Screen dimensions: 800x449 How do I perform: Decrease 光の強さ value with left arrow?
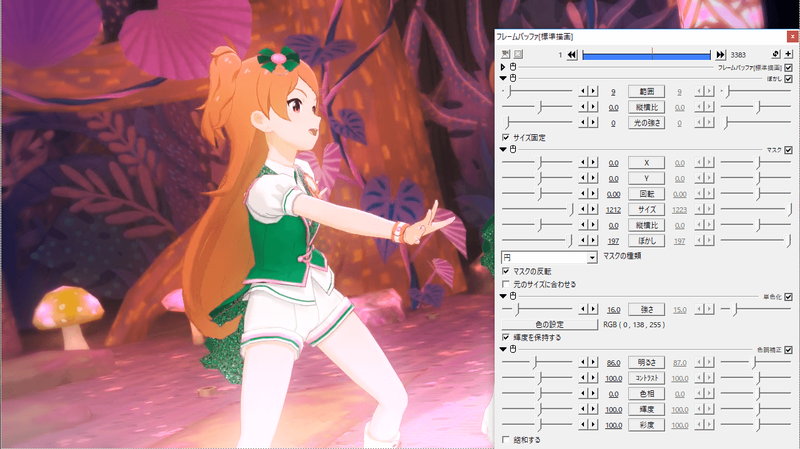[583, 122]
